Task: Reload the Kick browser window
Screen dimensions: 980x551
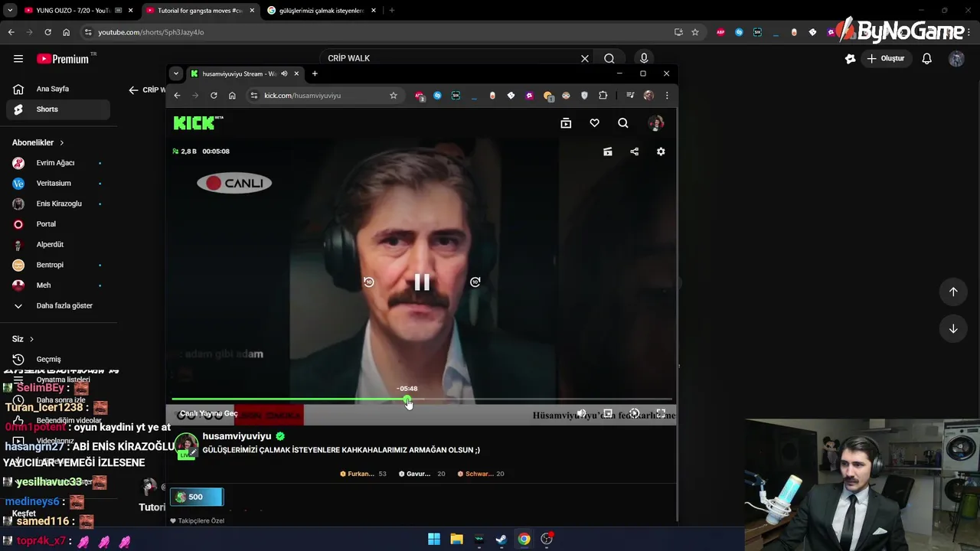Action: point(214,96)
